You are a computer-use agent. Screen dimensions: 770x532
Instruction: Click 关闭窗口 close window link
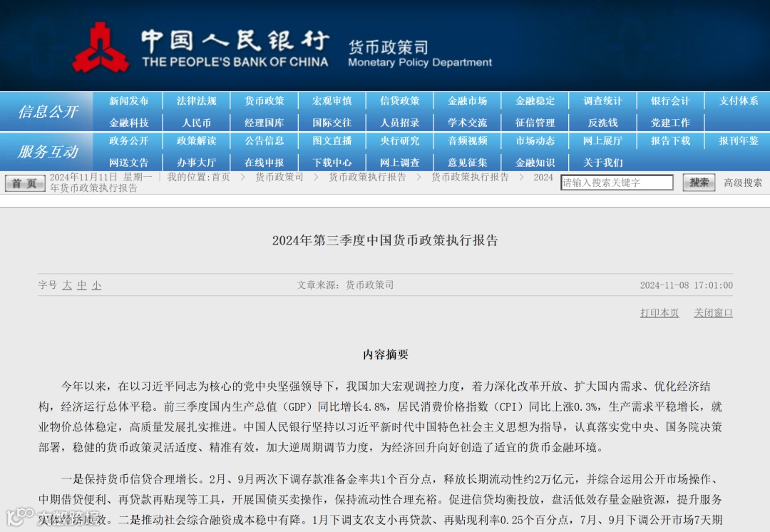pos(713,313)
